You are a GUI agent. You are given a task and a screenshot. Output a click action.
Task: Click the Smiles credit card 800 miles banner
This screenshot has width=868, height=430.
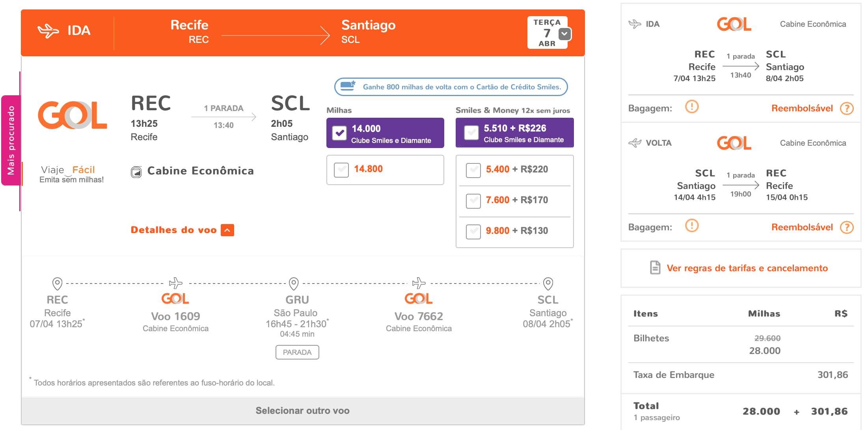[x=451, y=87]
